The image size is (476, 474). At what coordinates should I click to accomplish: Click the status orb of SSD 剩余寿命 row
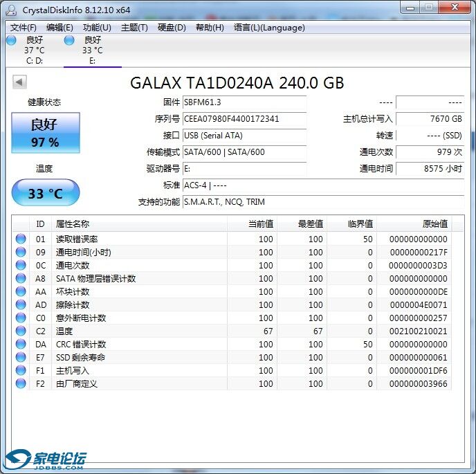(21, 357)
